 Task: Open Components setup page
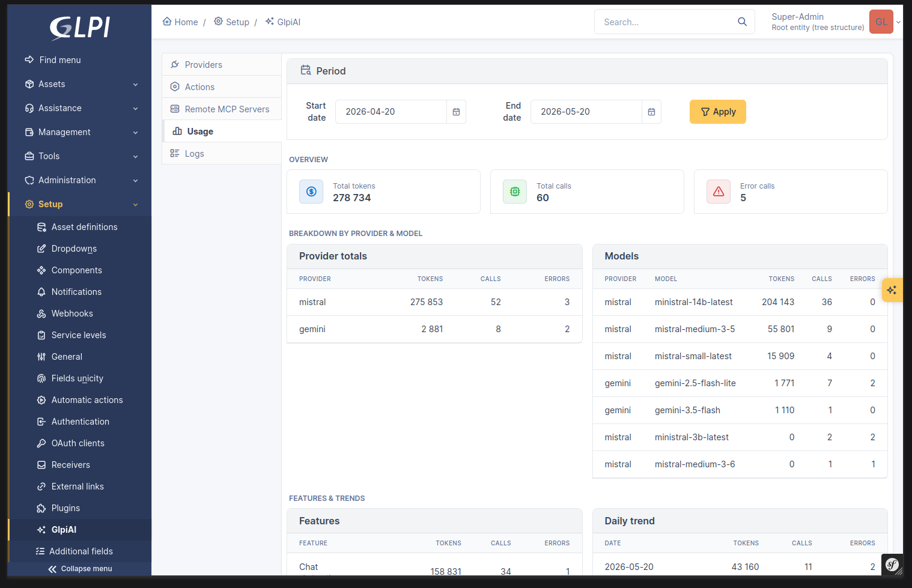point(81,270)
